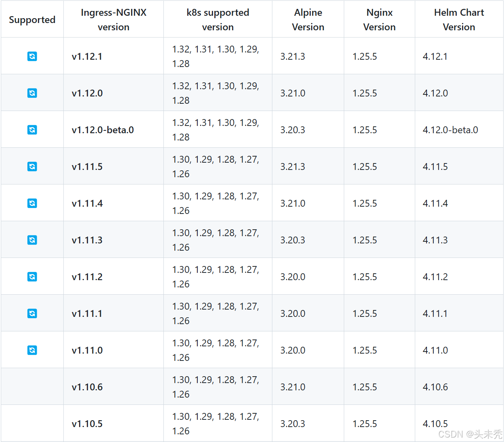Click Nginx version 1.25.5 in v1.11.2 row

click(365, 277)
